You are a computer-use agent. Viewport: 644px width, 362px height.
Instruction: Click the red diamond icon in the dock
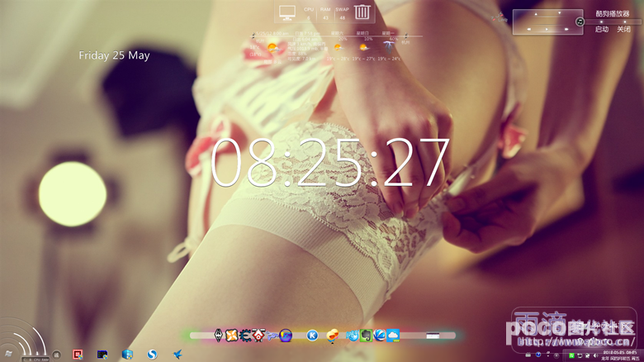pos(258,336)
